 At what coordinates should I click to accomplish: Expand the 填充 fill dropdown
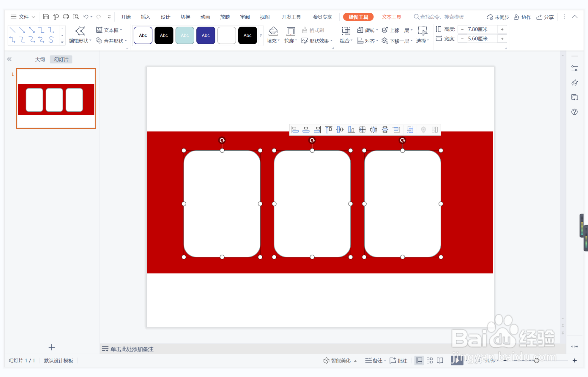pyautogui.click(x=273, y=41)
